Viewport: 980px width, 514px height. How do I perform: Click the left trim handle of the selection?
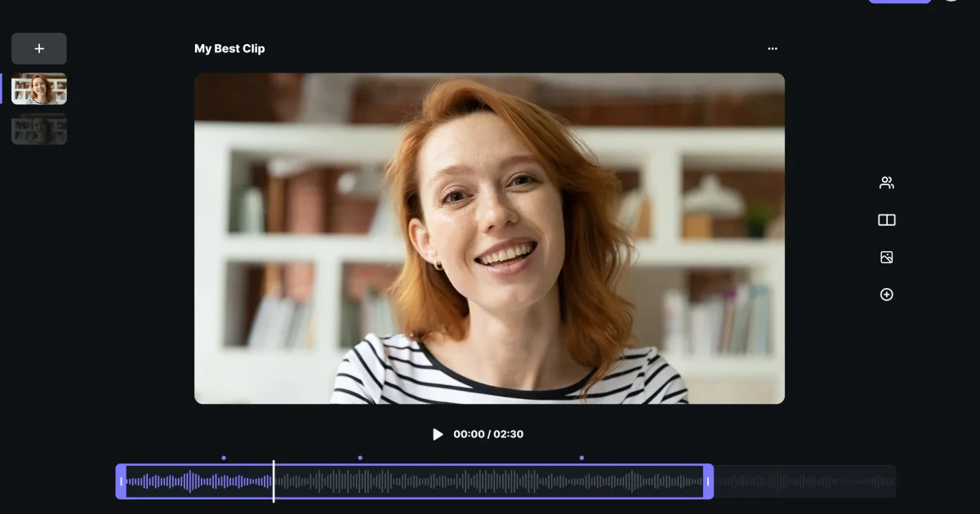[x=121, y=481]
